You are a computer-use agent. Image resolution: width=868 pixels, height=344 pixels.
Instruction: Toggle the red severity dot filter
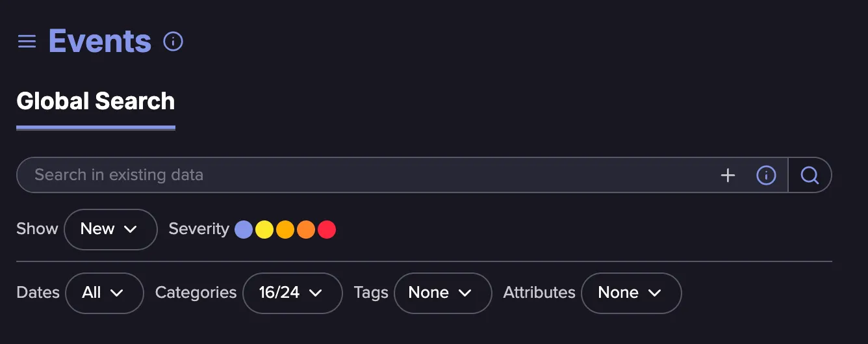(327, 230)
